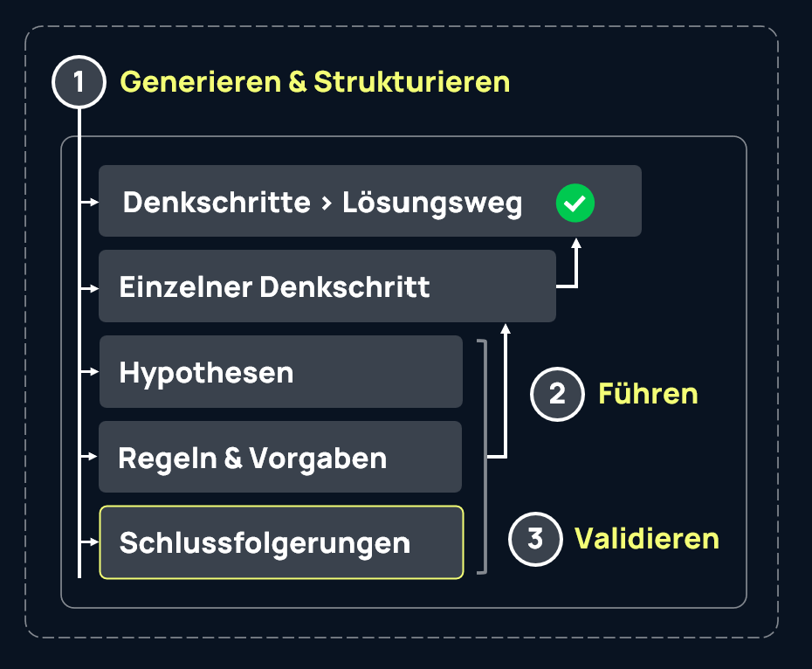812x669 pixels.
Task: Click the numbered circle 1
Action: click(79, 82)
